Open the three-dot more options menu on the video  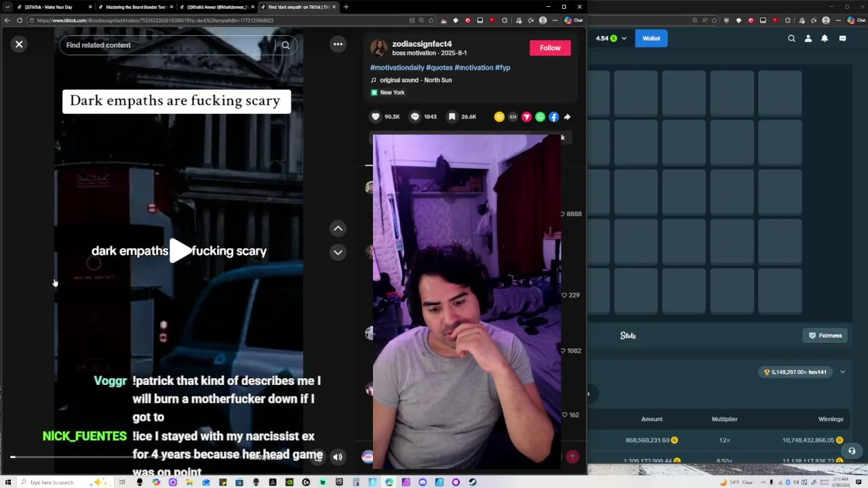pos(338,44)
